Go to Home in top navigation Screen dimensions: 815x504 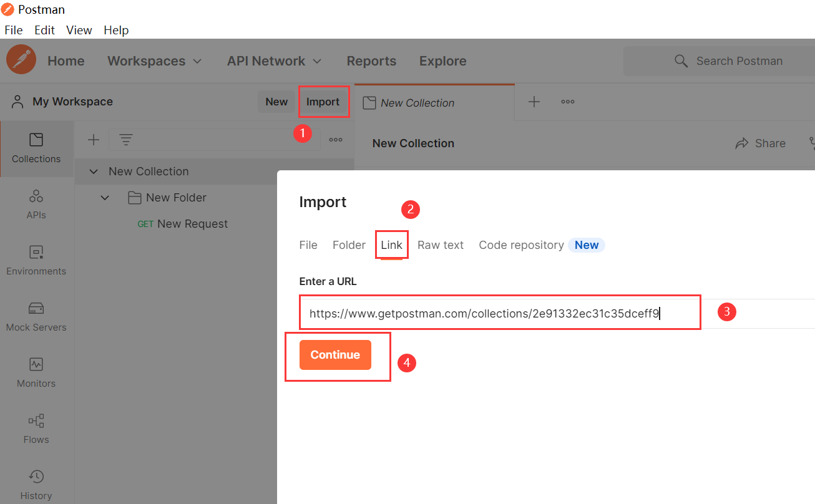pyautogui.click(x=66, y=61)
